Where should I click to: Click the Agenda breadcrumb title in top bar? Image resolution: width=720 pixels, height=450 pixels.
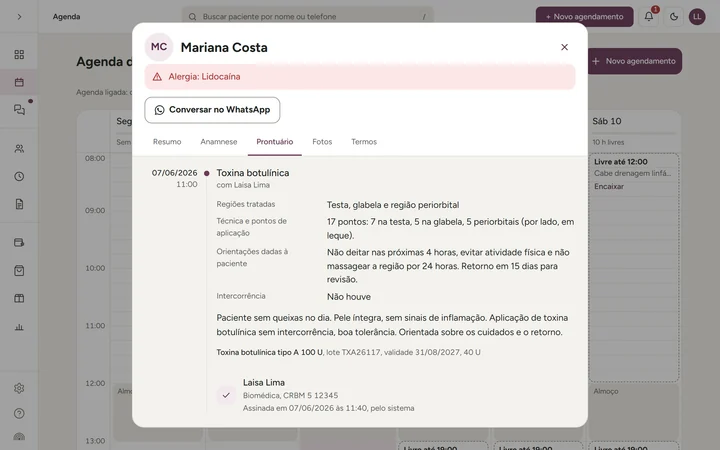pos(66,17)
